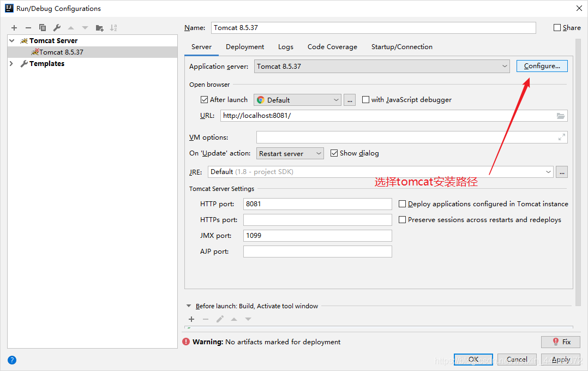This screenshot has width=588, height=371.
Task: Expand the Templates tree node
Action: click(11, 64)
